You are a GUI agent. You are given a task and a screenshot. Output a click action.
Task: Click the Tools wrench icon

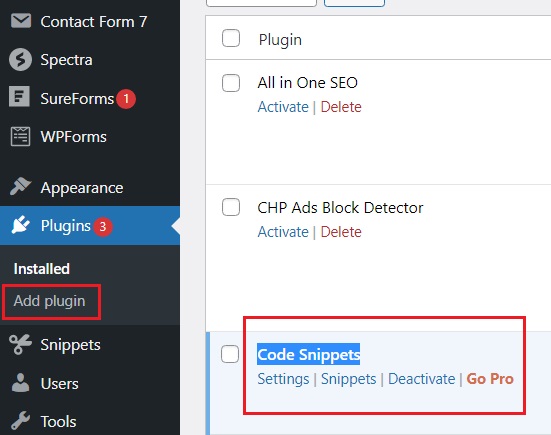click(20, 421)
